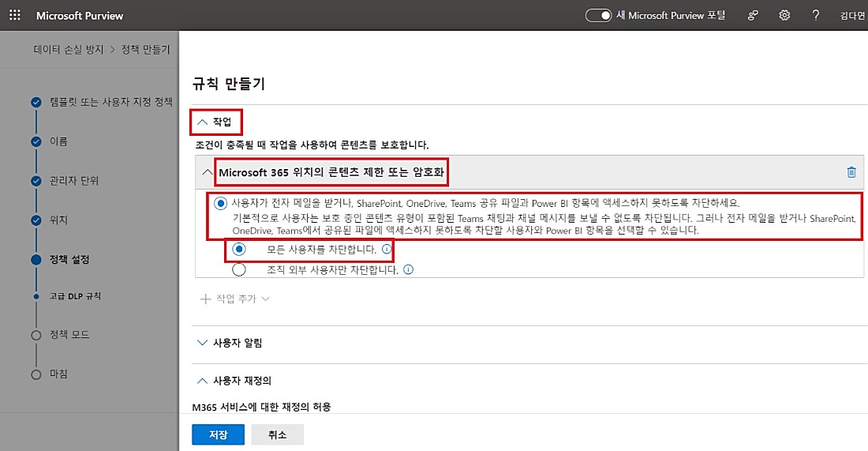The image size is (868, 451).
Task: Go to the 관리자 단위 wizard step
Action: click(x=73, y=181)
